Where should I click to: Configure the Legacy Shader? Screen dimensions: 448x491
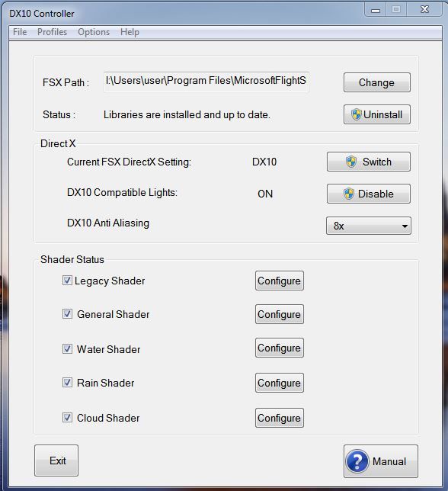pyautogui.click(x=280, y=281)
